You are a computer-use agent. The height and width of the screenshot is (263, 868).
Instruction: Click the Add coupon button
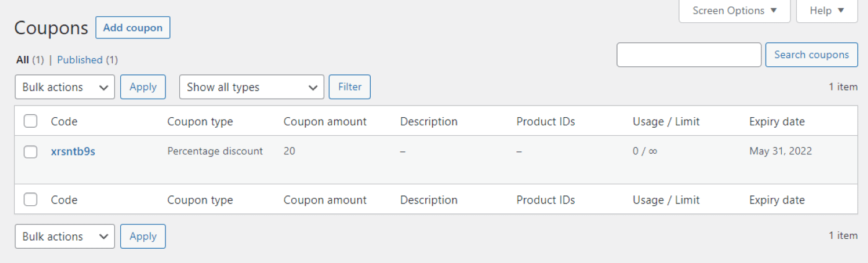[x=133, y=28]
